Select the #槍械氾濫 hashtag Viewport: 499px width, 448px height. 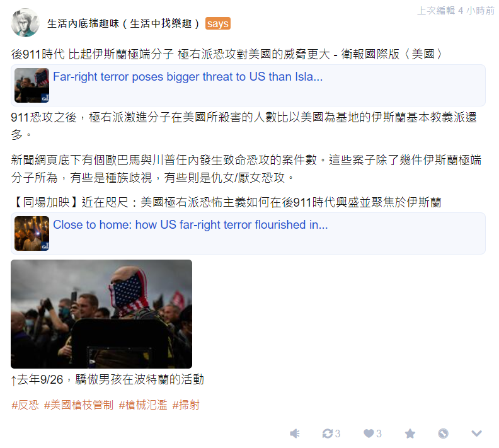point(143,405)
